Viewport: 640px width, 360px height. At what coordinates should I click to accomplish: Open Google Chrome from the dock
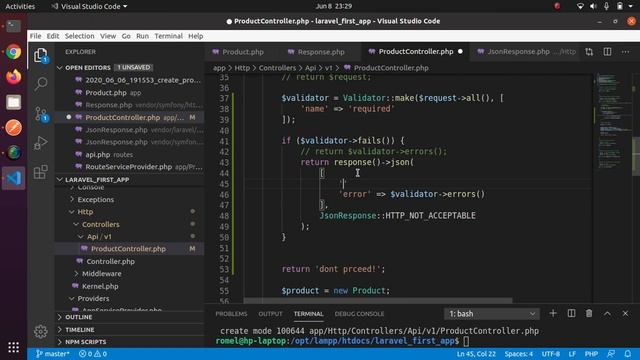13,52
